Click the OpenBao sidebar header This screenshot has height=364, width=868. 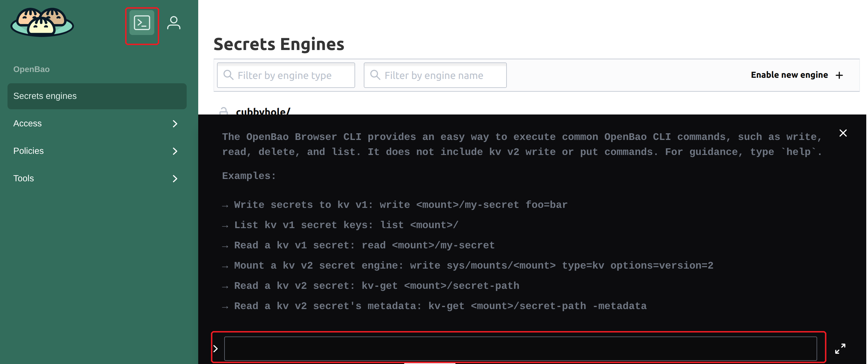[31, 69]
